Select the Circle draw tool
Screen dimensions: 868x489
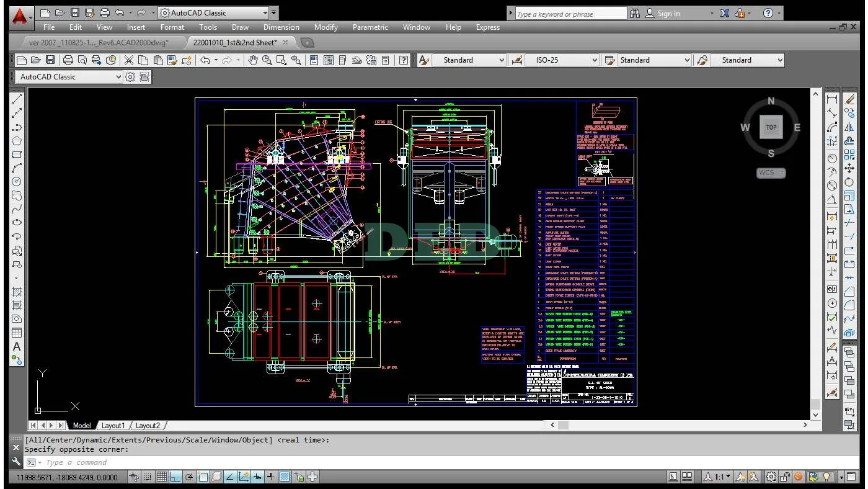pos(17,181)
